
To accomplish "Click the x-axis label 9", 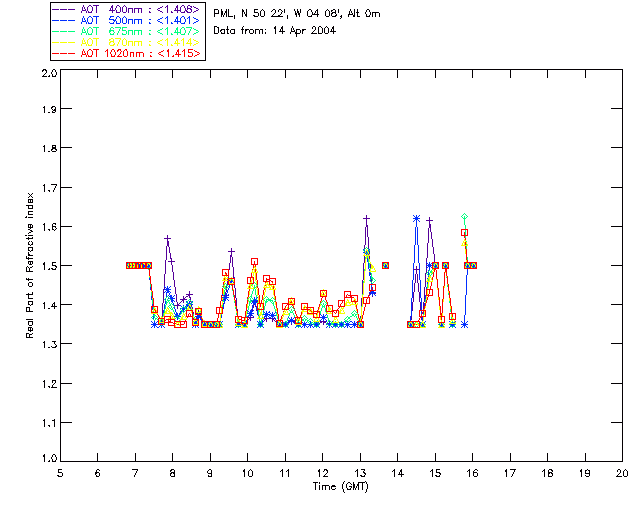I will tap(210, 473).
